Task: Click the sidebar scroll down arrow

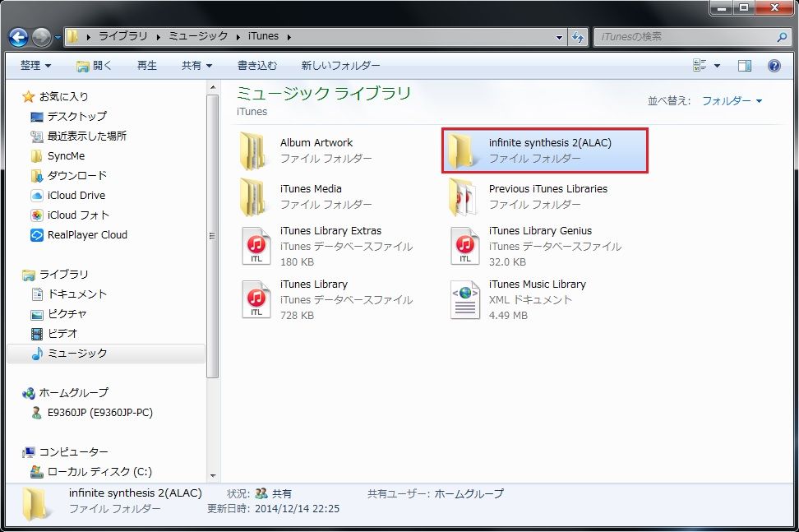Action: [x=212, y=476]
